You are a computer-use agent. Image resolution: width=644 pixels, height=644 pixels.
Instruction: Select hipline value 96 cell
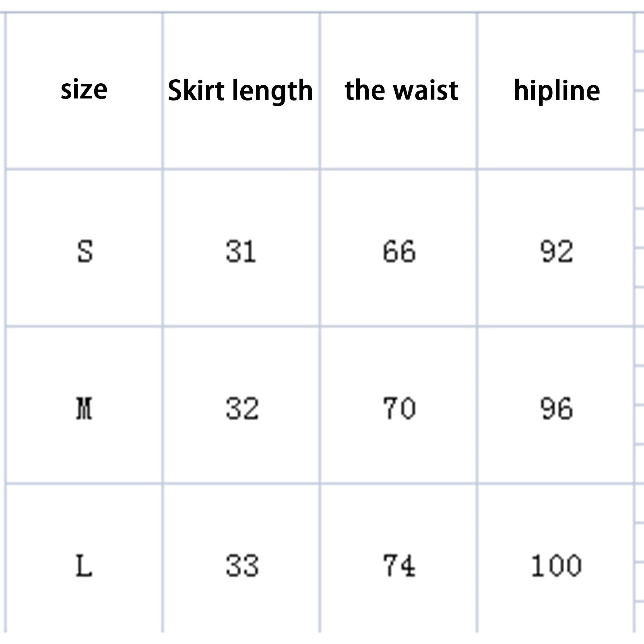click(556, 409)
